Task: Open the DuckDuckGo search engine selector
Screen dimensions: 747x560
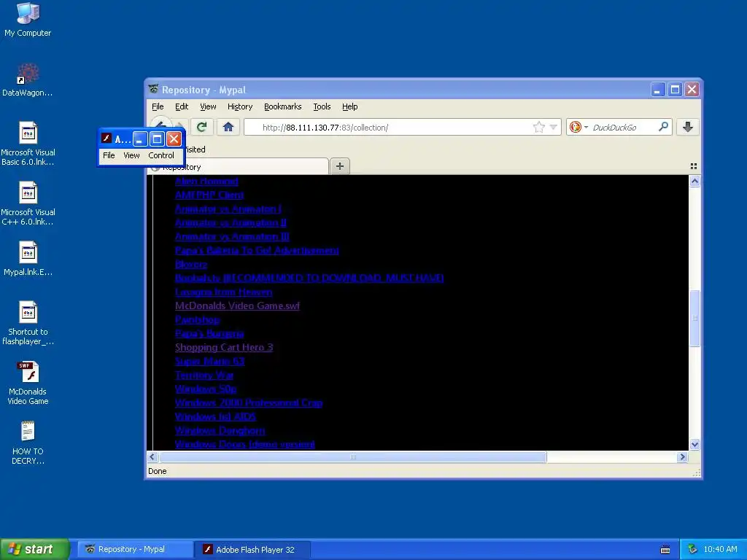Action: pos(578,127)
